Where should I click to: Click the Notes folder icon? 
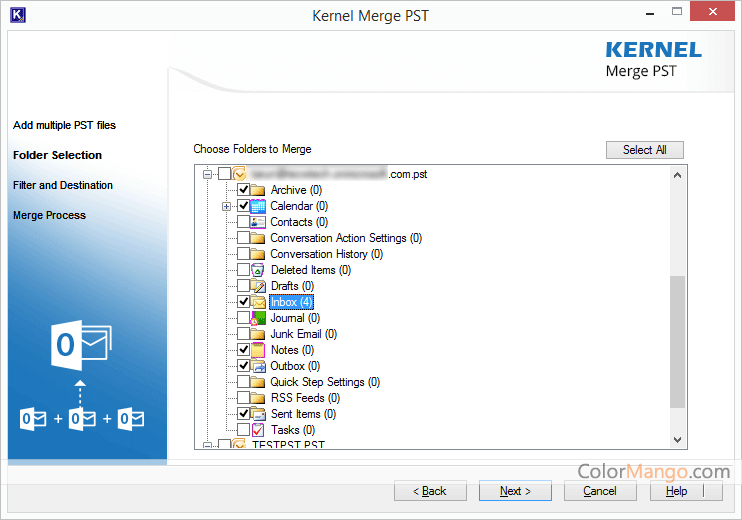point(258,350)
